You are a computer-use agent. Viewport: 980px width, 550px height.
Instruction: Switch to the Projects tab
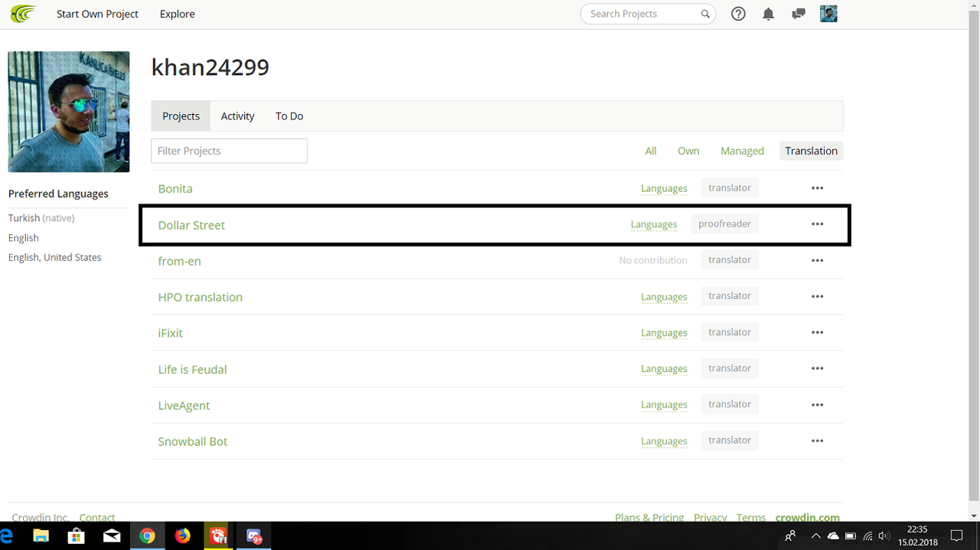181,116
